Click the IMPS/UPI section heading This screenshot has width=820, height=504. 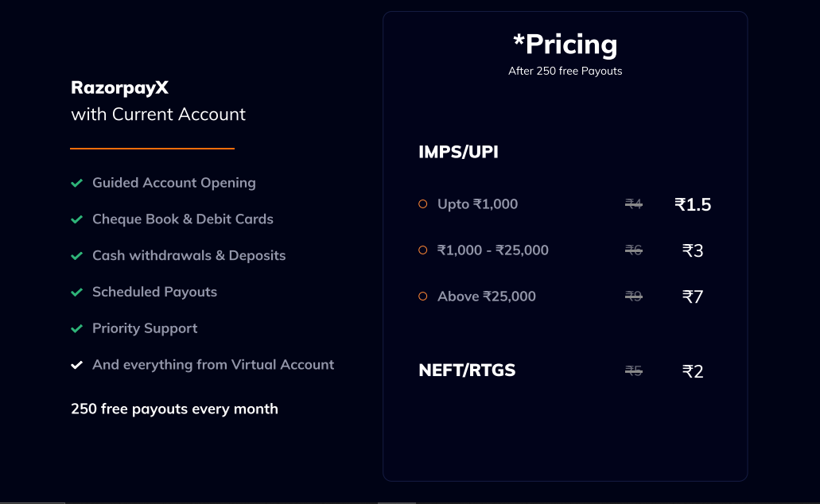(458, 152)
